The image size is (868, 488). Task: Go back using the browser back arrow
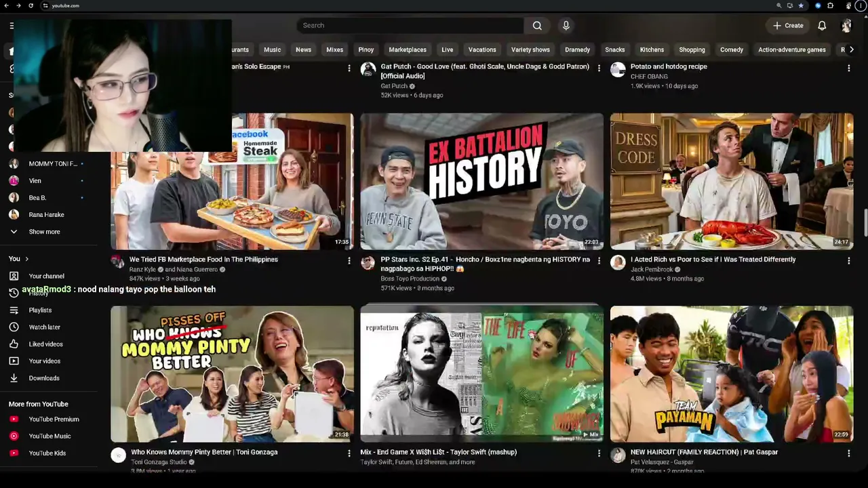(x=6, y=5)
